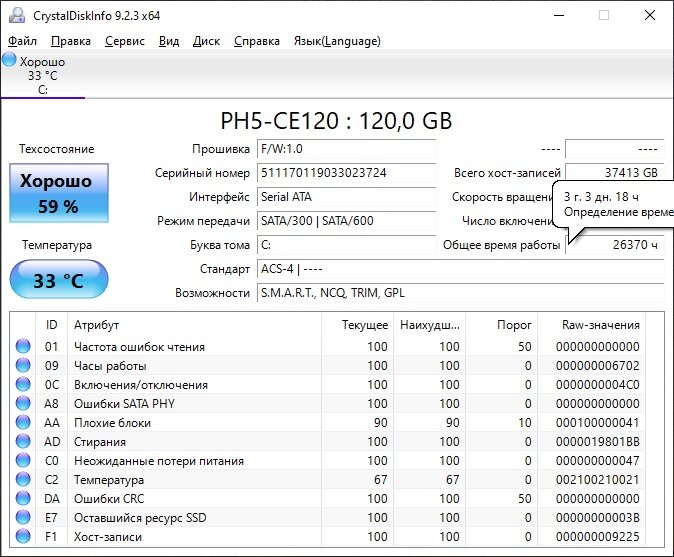Open the Сервис menu
The height and width of the screenshot is (557, 674).
pyautogui.click(x=125, y=41)
